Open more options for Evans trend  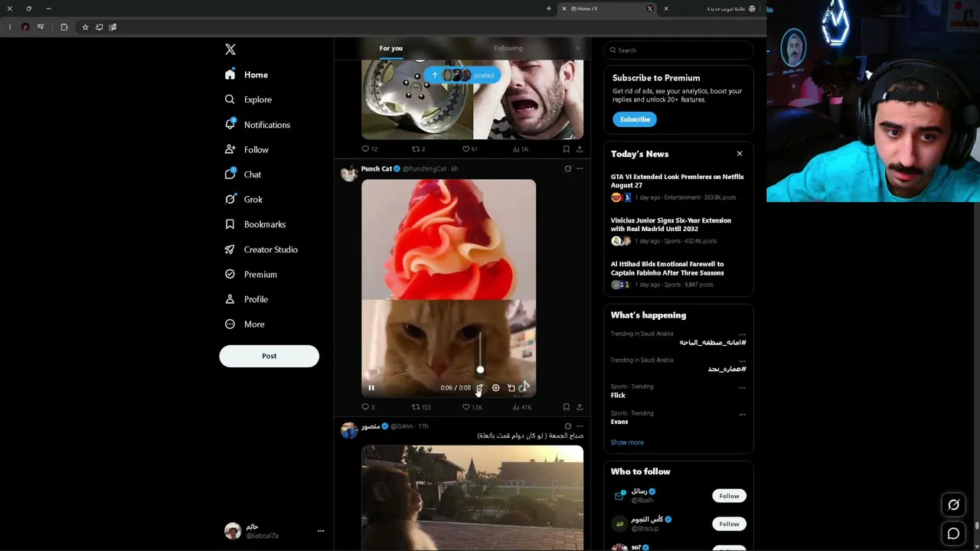[x=742, y=415]
